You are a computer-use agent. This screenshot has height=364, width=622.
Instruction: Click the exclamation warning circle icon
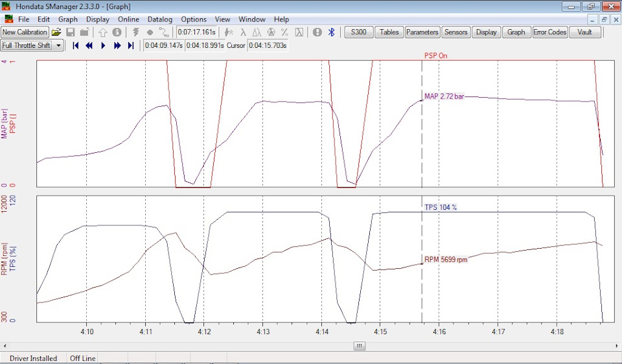click(317, 32)
